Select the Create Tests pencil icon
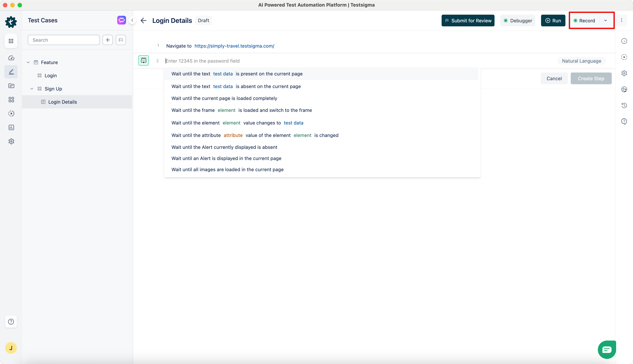633x364 pixels. coord(11,72)
